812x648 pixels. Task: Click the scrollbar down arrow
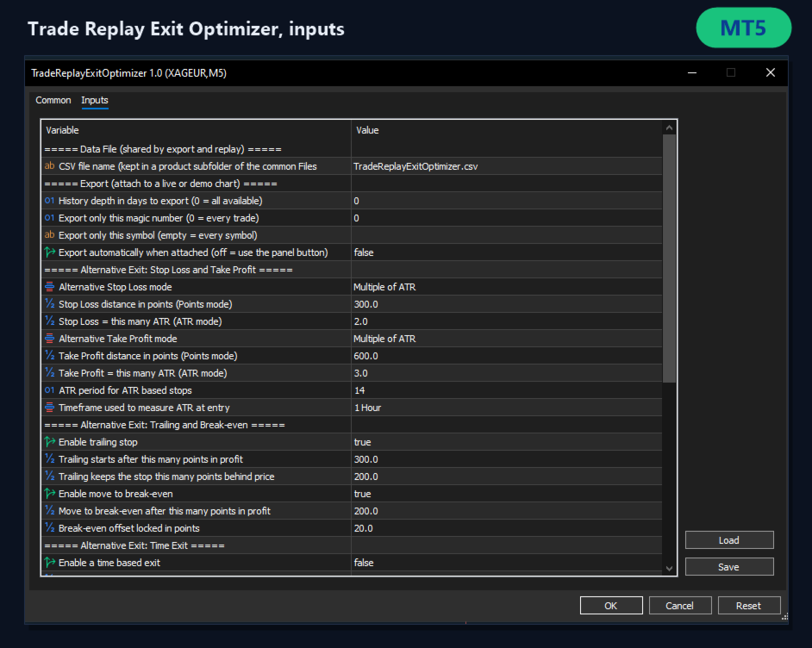point(669,569)
